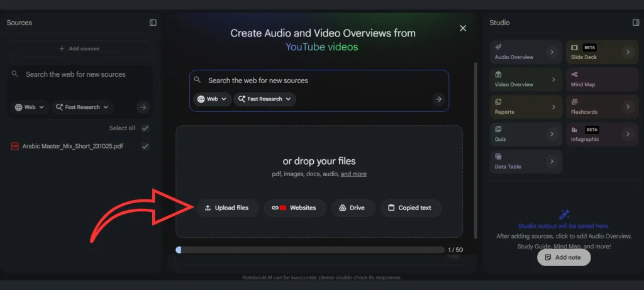Expand Video Overview options chevron
Image resolution: width=644 pixels, height=290 pixels.
coord(553,80)
